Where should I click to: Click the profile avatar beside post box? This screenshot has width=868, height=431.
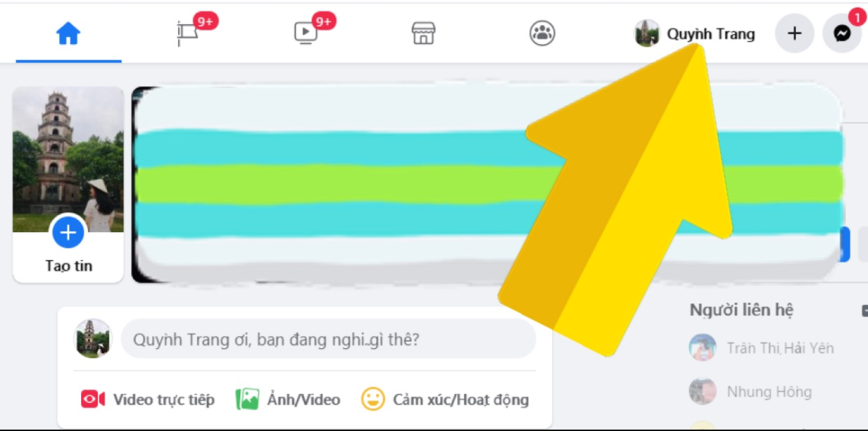(93, 338)
